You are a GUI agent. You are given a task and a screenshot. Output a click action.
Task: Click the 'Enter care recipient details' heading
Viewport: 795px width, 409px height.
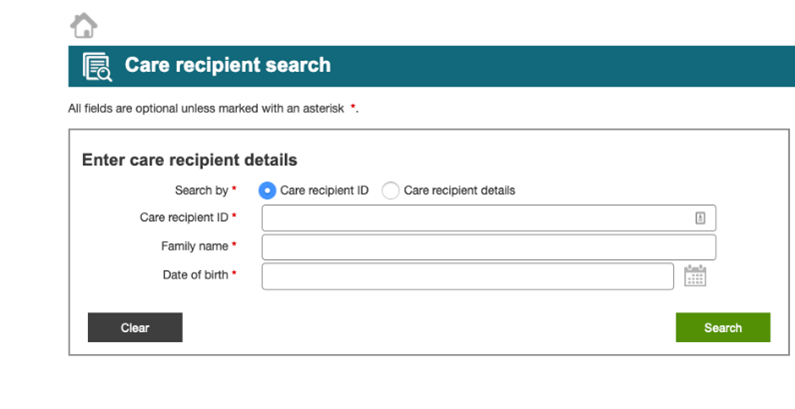(190, 160)
